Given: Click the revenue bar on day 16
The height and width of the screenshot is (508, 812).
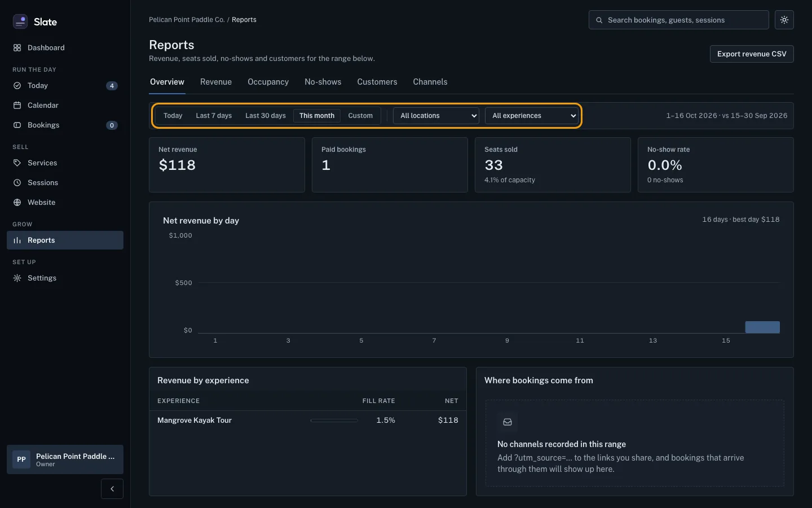Looking at the screenshot, I should click(x=762, y=327).
